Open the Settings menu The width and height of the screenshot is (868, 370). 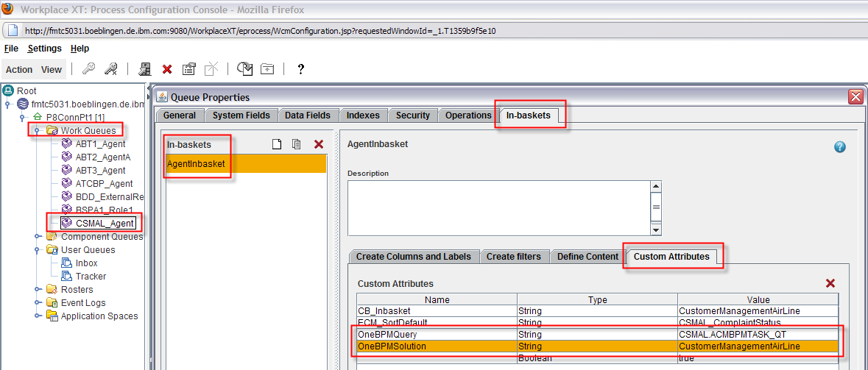(x=45, y=49)
